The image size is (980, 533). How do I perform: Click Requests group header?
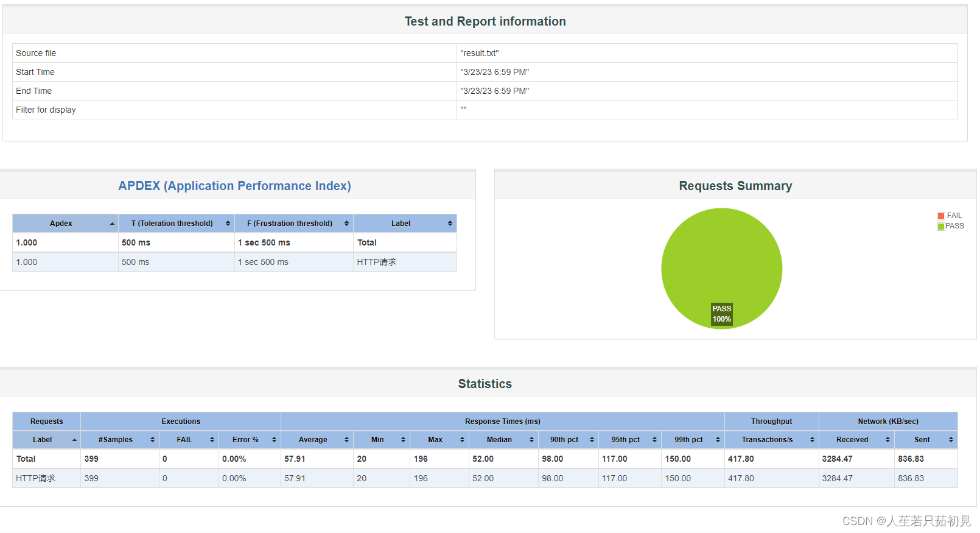click(47, 422)
